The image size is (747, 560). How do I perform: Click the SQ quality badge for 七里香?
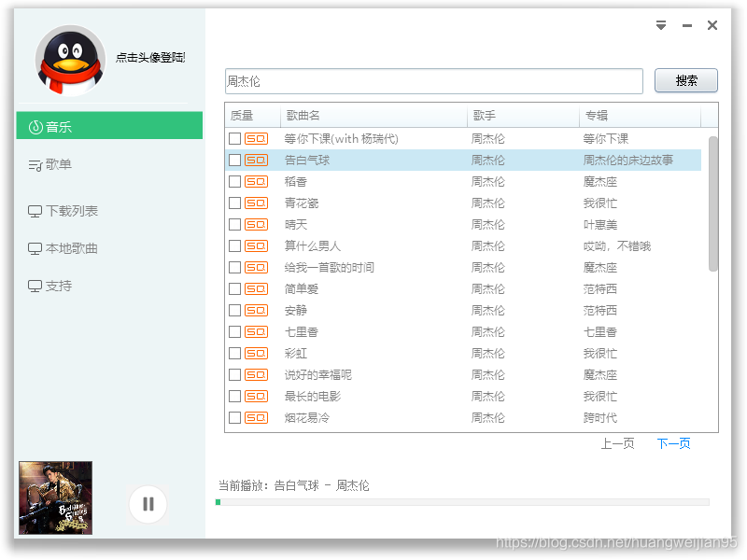pyautogui.click(x=256, y=331)
